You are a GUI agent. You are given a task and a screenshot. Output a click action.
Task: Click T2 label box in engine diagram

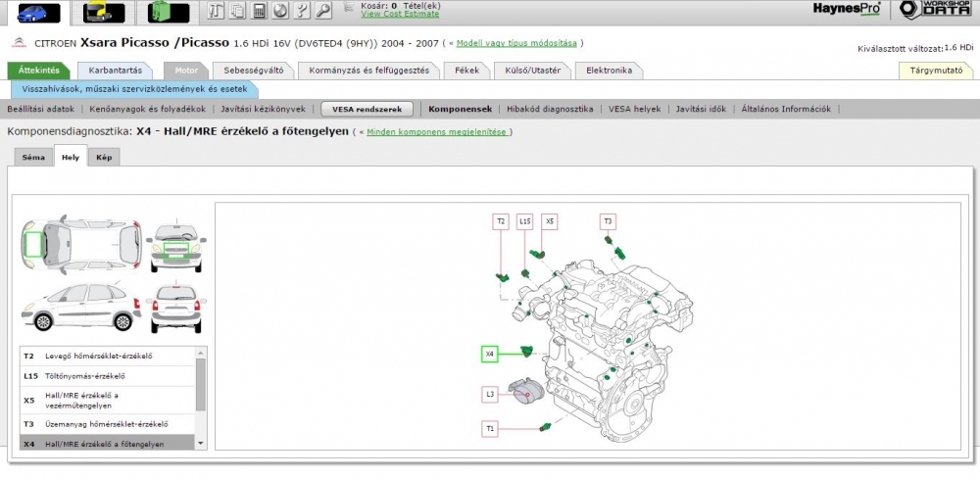tap(501, 221)
